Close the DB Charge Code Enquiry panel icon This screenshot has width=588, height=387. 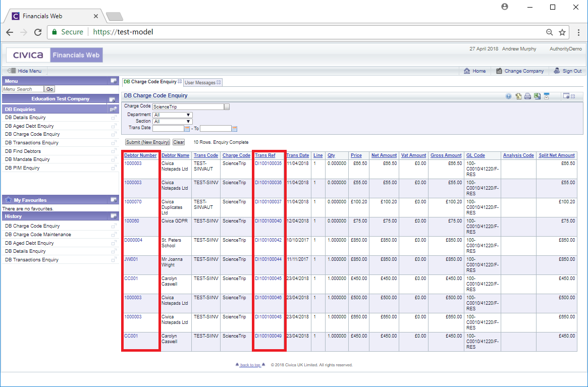pos(573,96)
